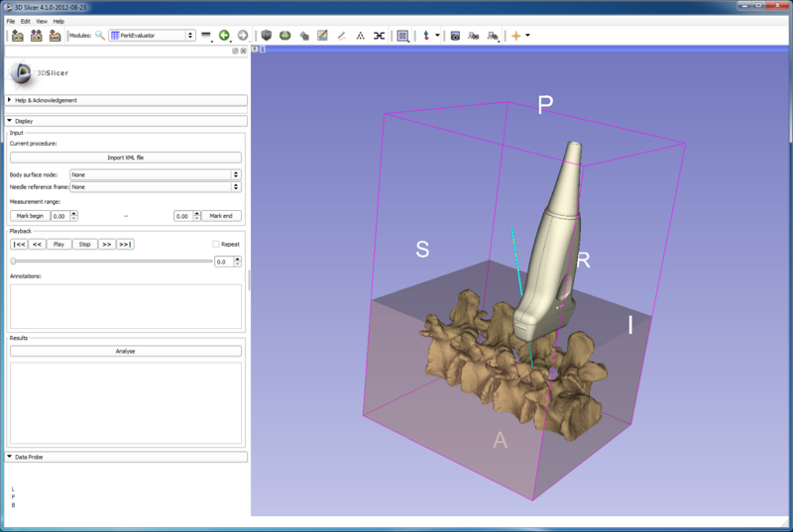
Task: Open the Editor module icon
Action: pos(322,36)
